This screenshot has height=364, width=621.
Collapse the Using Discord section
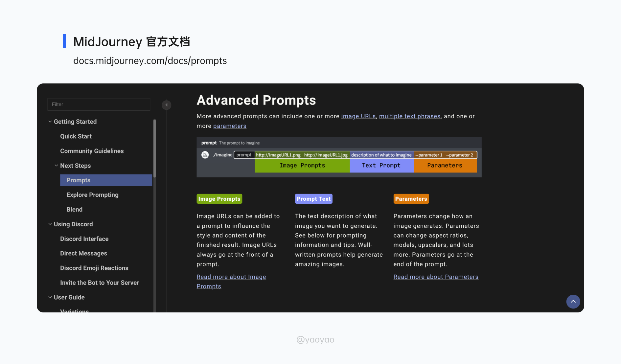point(50,224)
